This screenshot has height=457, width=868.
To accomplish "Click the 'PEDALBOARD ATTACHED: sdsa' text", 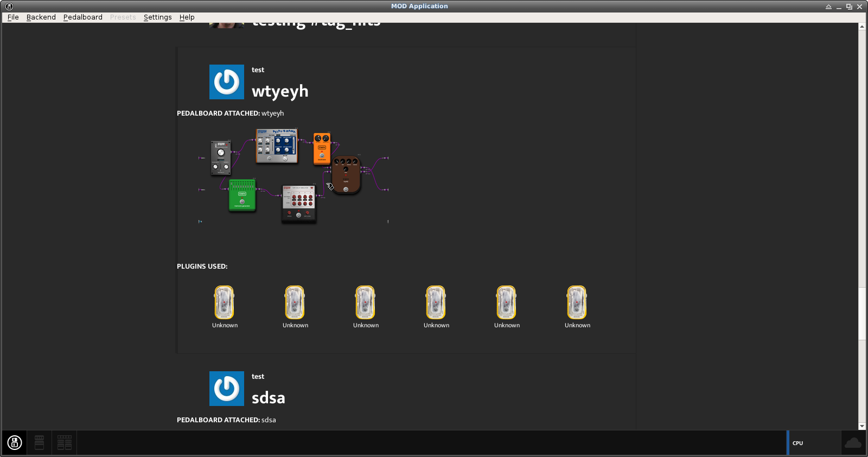I will 226,420.
